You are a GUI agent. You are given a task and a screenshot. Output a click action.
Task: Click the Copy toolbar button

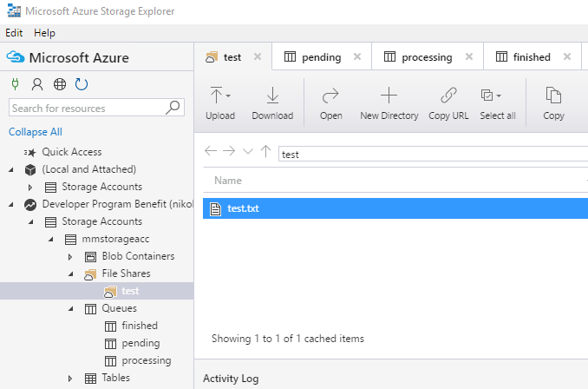click(x=553, y=102)
